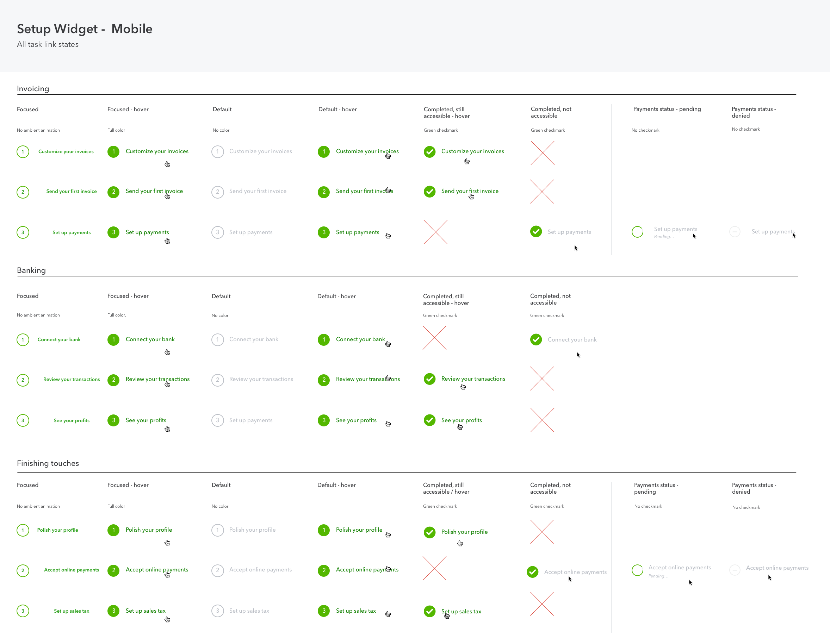Click gray Polish your profile link in Default column
830x644 pixels.
click(252, 530)
